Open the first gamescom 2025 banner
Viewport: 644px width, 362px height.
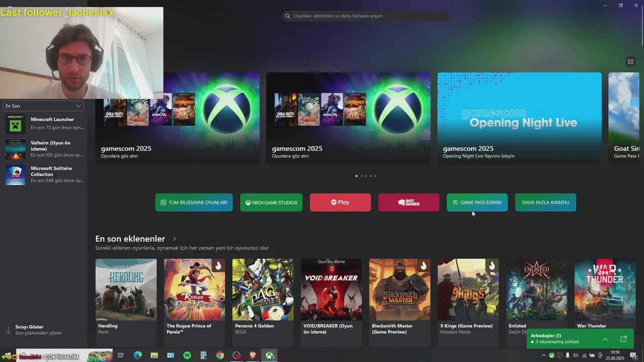(x=178, y=118)
